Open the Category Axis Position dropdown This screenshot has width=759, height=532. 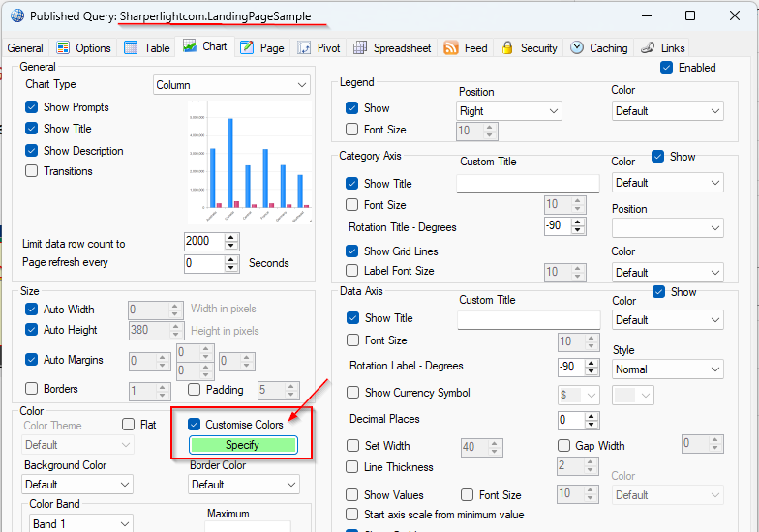point(668,228)
